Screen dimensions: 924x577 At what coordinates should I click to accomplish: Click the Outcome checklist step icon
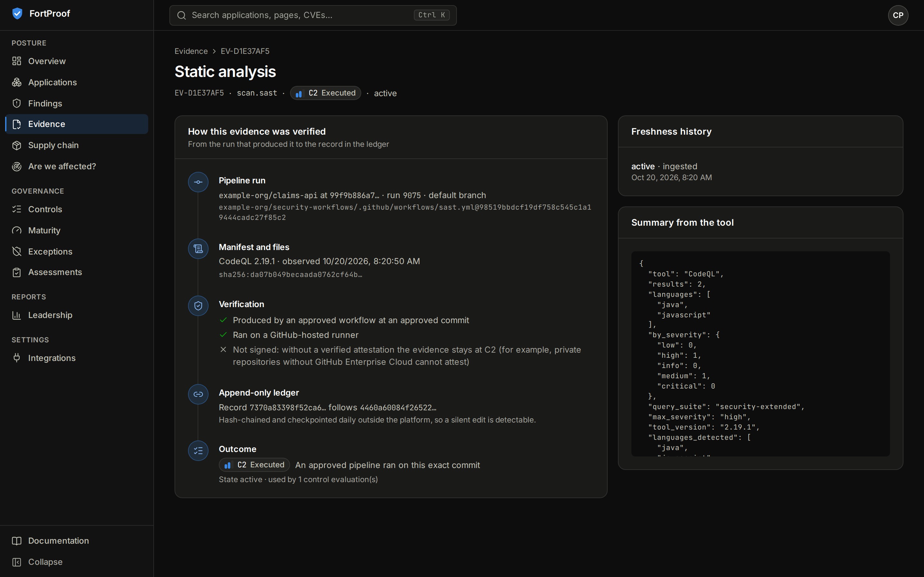(x=198, y=451)
